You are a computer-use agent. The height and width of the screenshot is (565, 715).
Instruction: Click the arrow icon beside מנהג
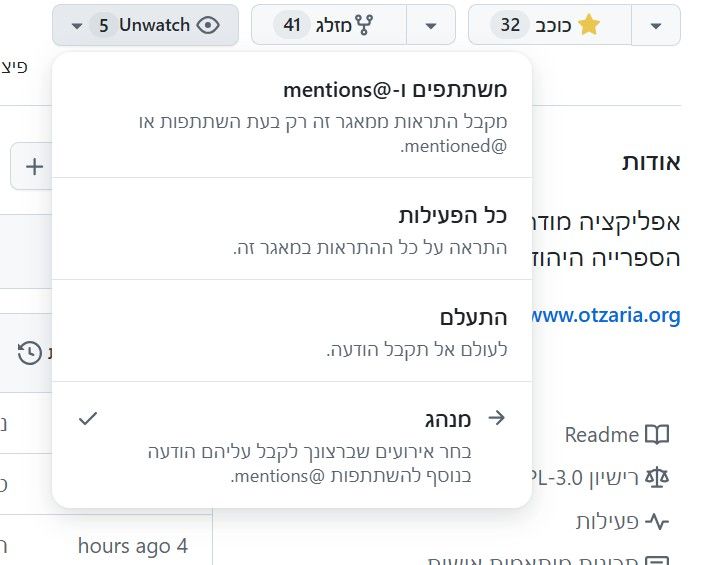pyautogui.click(x=497, y=418)
